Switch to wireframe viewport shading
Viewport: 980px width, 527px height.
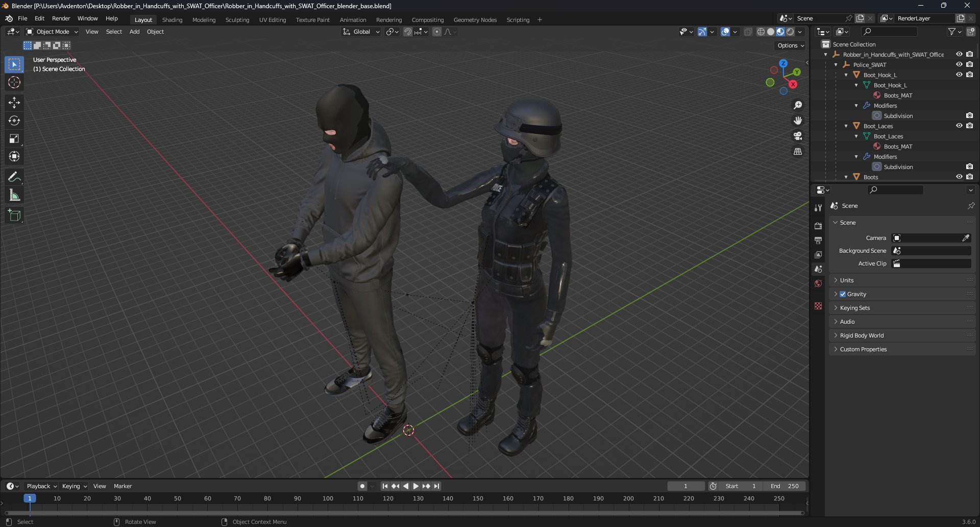(x=761, y=32)
